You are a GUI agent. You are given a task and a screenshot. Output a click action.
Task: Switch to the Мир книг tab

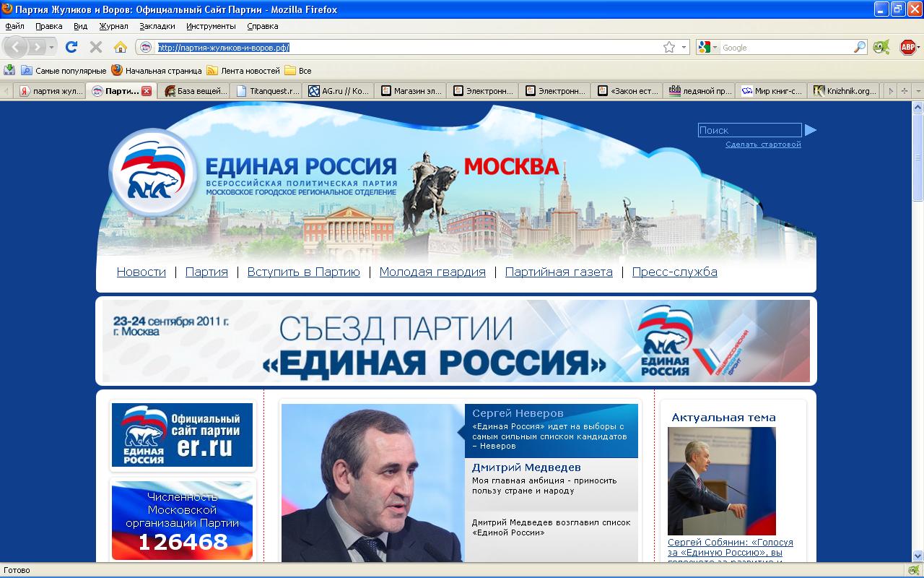772,91
